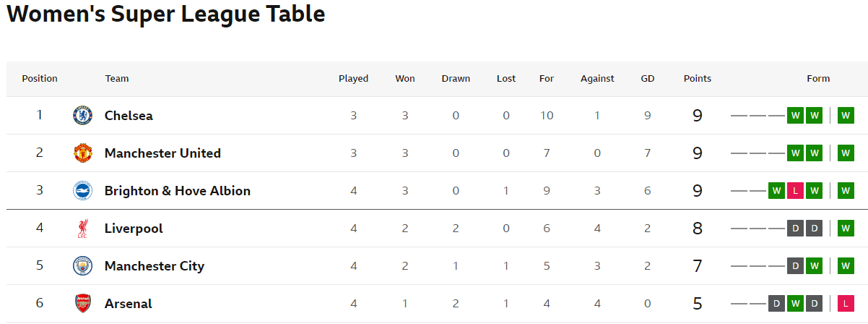Open the Brighton & Hove Albion link
Viewport: 868px width, 324px height.
click(178, 191)
